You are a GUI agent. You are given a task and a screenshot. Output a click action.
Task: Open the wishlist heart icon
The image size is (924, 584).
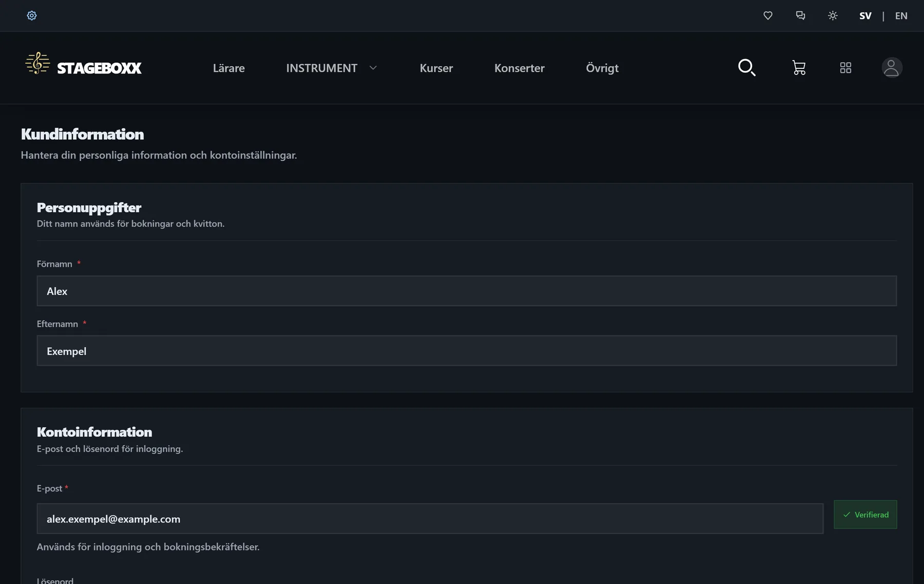click(768, 15)
